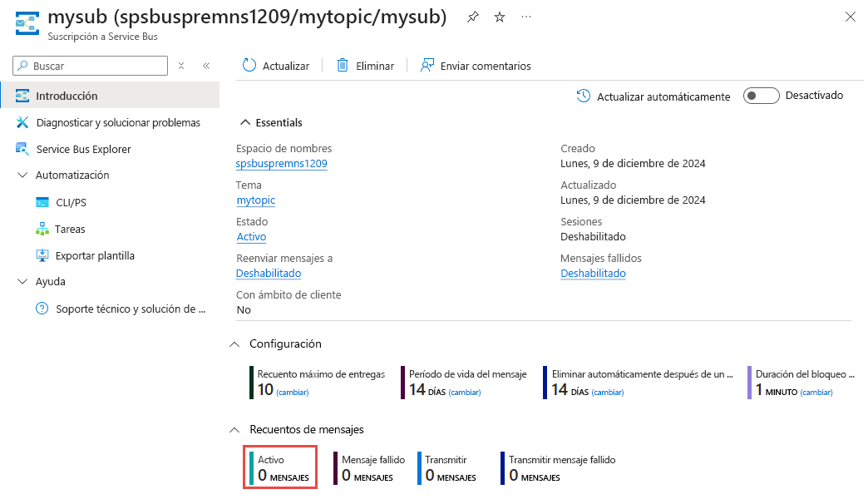This screenshot has width=868, height=504.
Task: Click the diagnose wrench icon
Action: click(x=22, y=122)
